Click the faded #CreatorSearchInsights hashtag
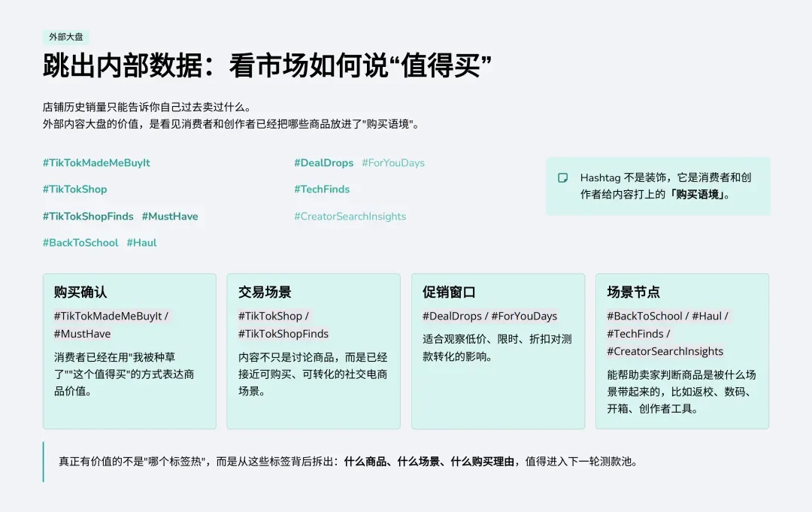Screen dimensions: 812x512 pyautogui.click(x=350, y=217)
